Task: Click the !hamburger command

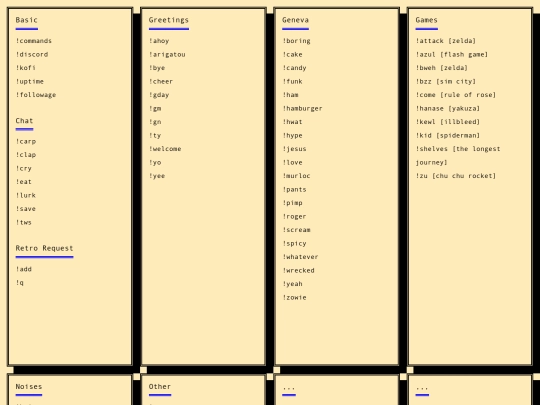Action: 302,108
